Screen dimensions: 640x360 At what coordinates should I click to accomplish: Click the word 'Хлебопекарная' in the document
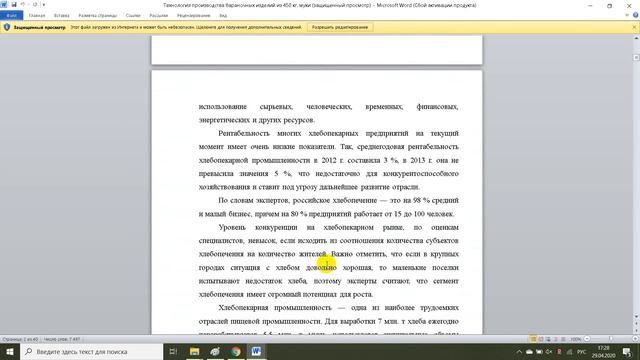243,308
